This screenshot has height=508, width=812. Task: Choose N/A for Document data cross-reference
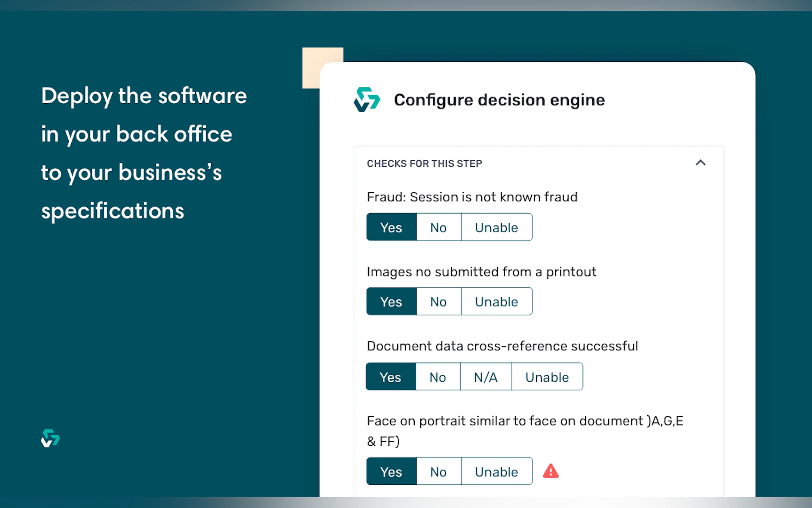(x=486, y=377)
